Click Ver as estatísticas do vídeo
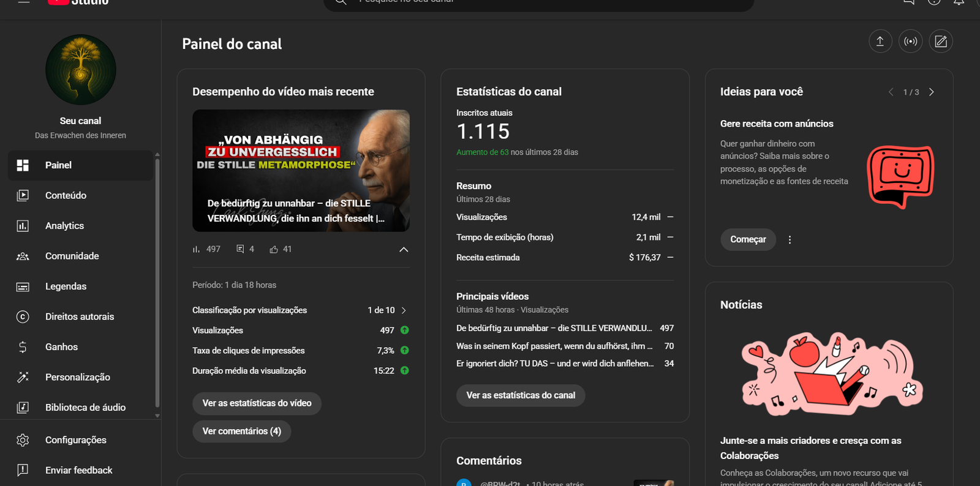 pos(257,403)
